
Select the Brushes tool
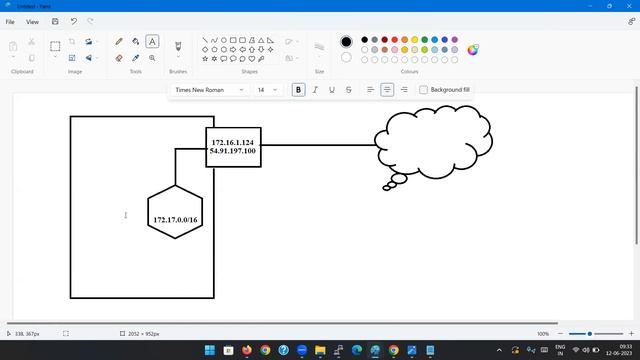(178, 46)
